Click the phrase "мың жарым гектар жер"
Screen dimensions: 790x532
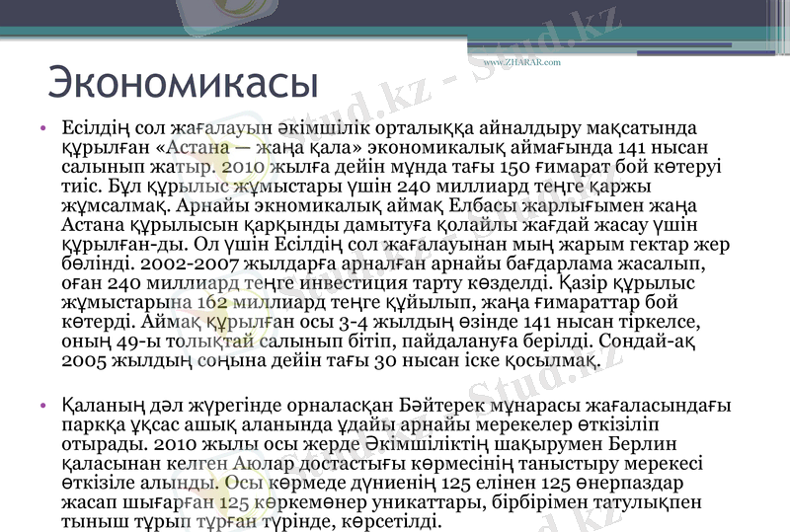tap(621, 245)
